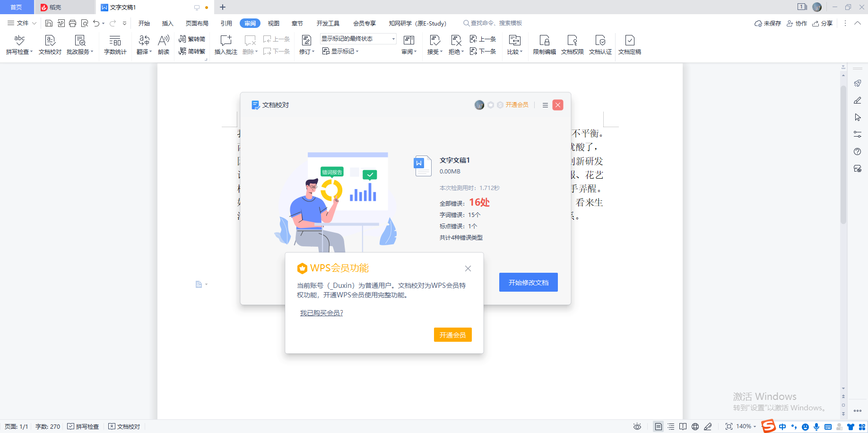Switch to the 视图 ribbon tab
Image resolution: width=868 pixels, height=433 pixels.
274,23
